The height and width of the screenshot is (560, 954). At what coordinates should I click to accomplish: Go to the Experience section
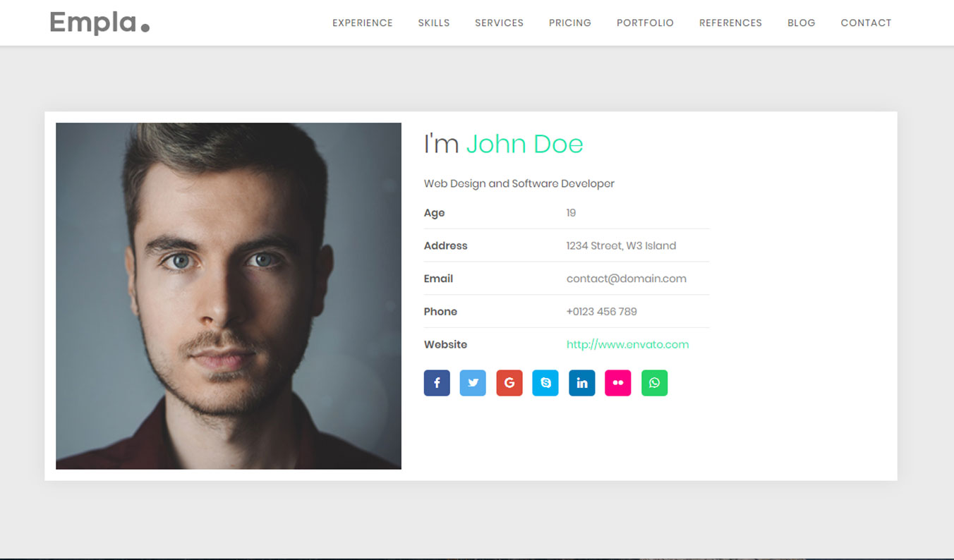pyautogui.click(x=363, y=23)
